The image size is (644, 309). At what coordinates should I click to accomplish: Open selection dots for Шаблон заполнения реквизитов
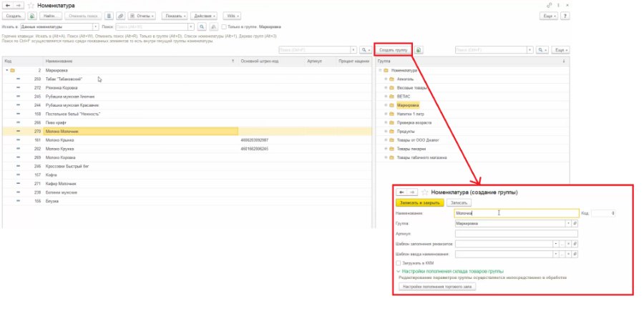tap(562, 244)
